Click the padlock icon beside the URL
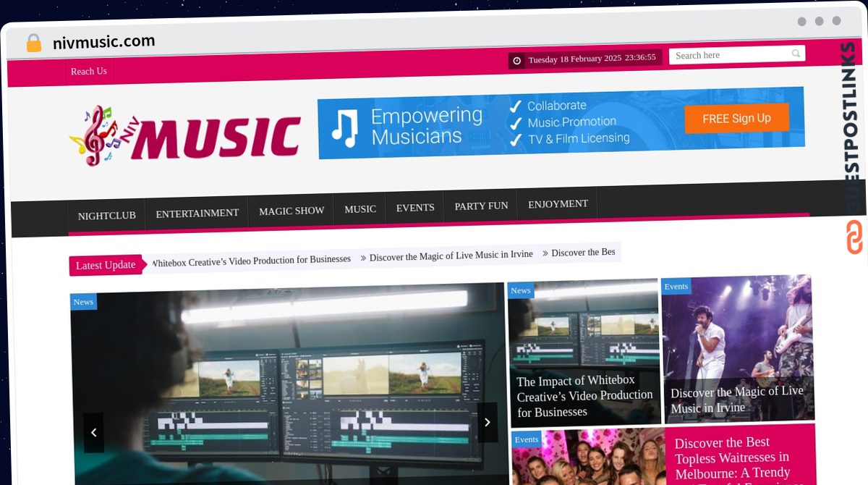Viewport: 868px width, 485px height. 33,43
